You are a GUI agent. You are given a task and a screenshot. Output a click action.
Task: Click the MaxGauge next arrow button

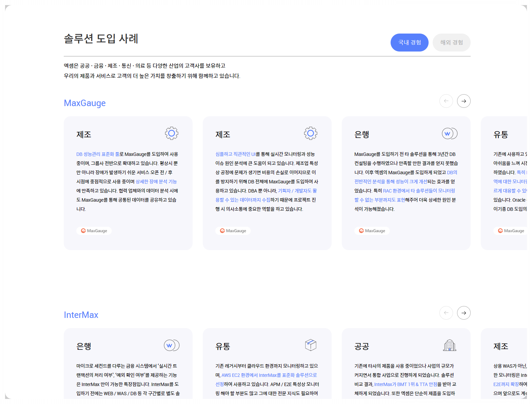point(464,101)
